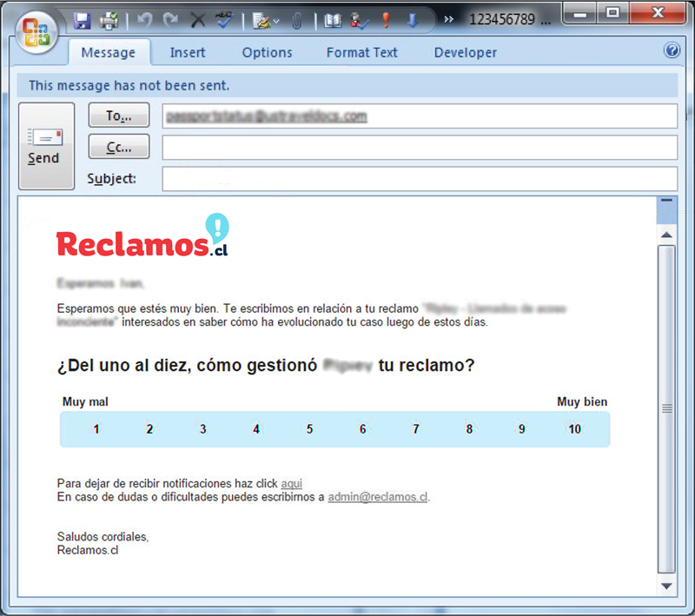
Task: Click the scrollbar up arrow
Action: coord(666,235)
